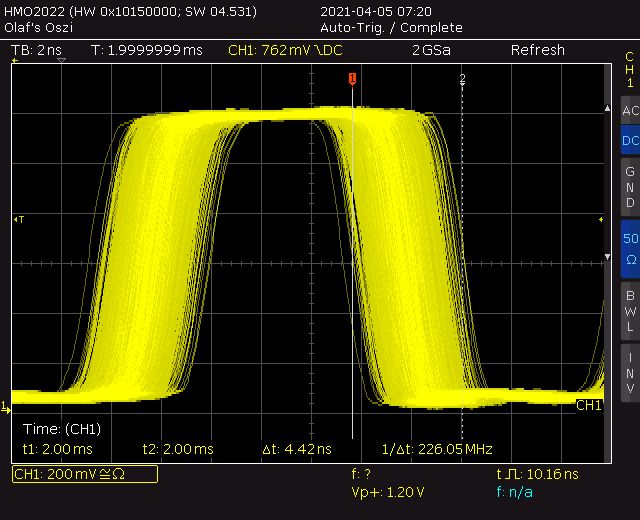Click the TB: 2 ns timebase readout

tap(36, 50)
